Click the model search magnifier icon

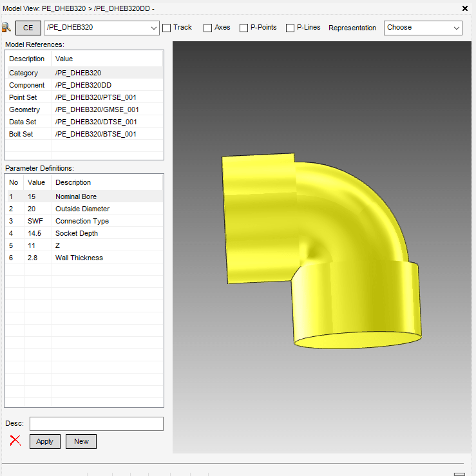point(6,28)
